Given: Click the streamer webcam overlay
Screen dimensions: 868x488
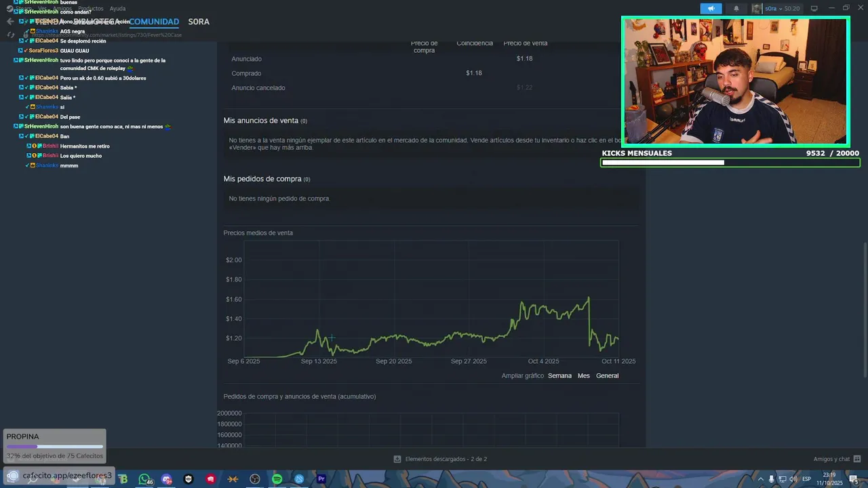Looking at the screenshot, I should point(736,82).
